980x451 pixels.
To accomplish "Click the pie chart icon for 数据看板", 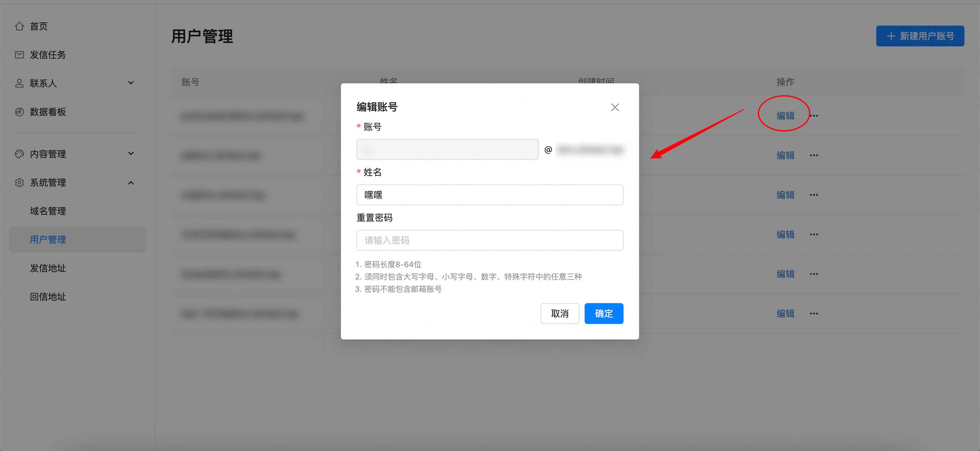I will click(x=19, y=112).
